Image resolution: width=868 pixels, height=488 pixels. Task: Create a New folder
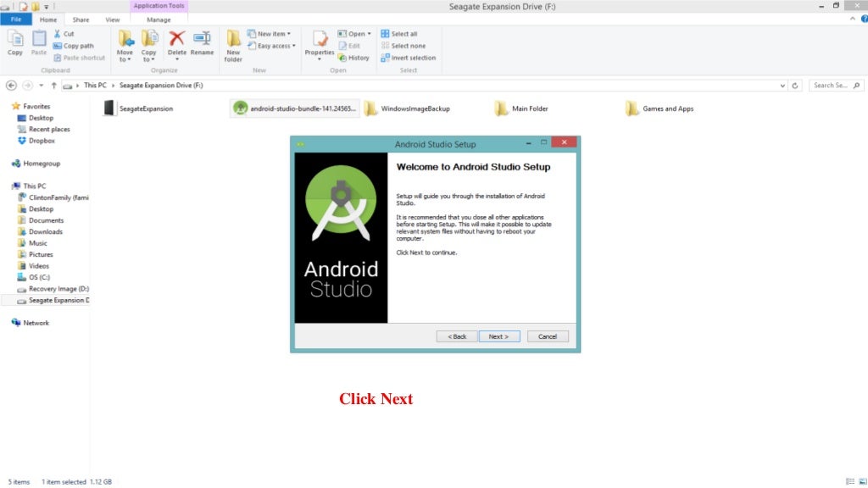pos(234,46)
